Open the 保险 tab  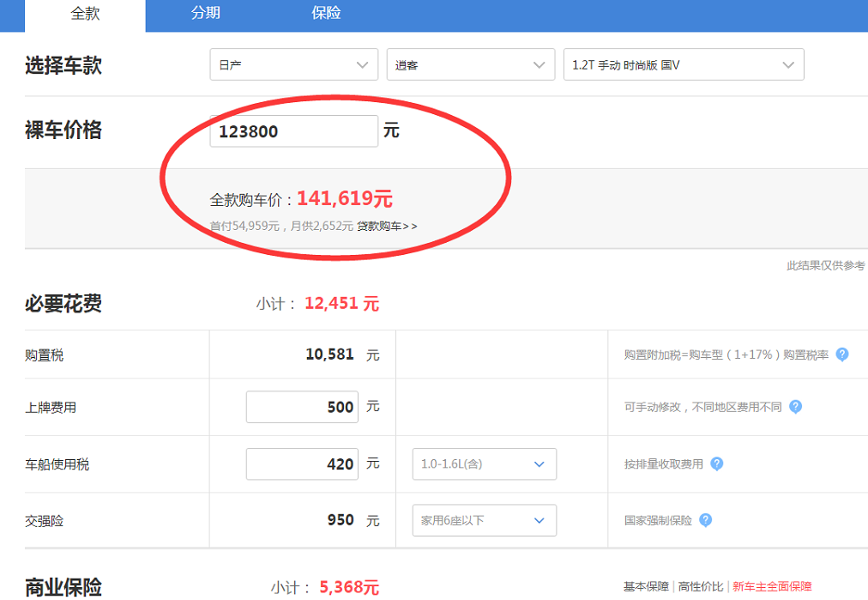click(326, 13)
